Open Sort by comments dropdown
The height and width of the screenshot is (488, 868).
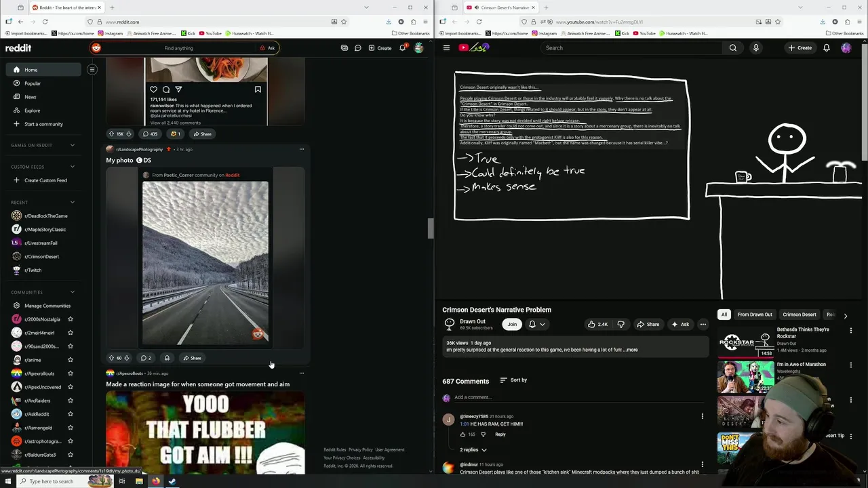[513, 380]
